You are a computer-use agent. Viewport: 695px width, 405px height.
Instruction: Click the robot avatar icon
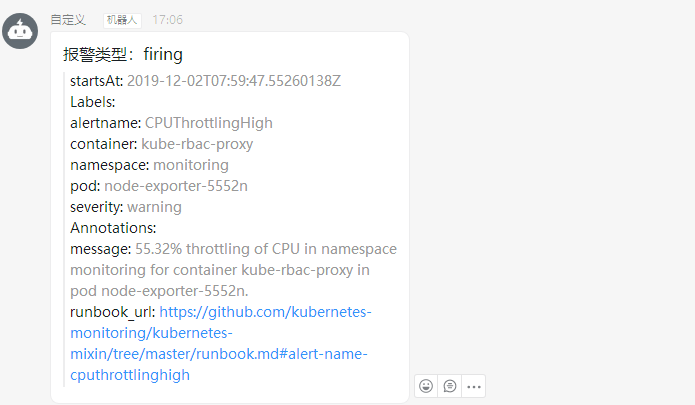(21, 32)
